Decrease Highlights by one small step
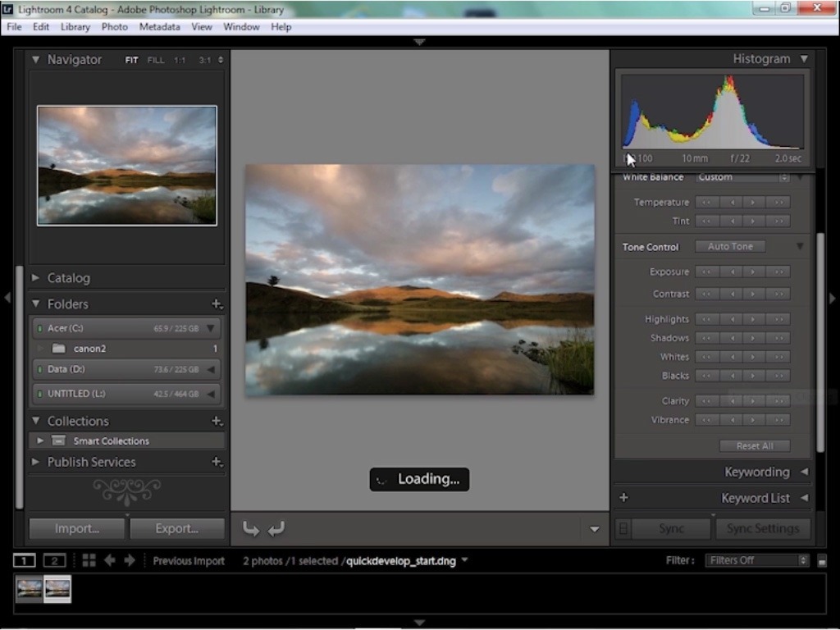The width and height of the screenshot is (840, 630). tap(732, 319)
